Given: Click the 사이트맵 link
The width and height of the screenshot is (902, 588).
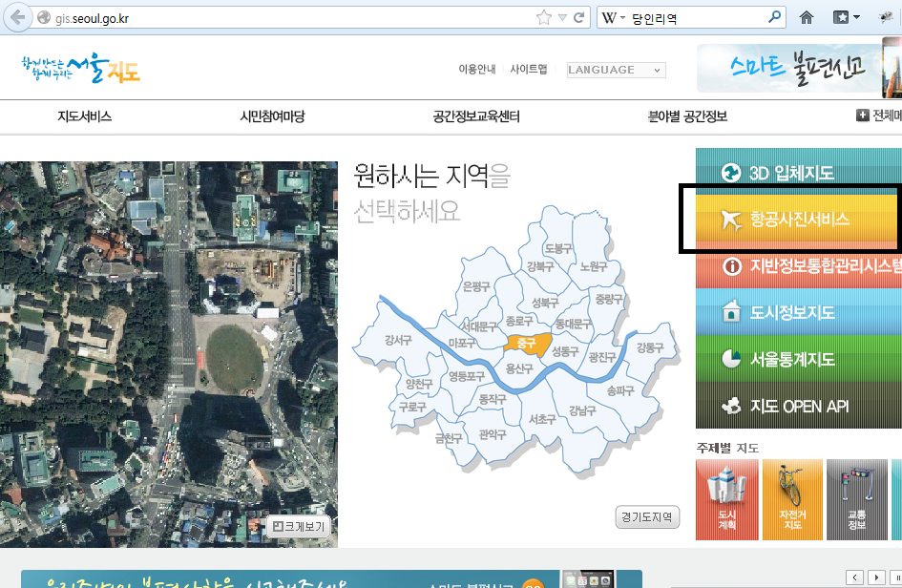Looking at the screenshot, I should coord(529,70).
